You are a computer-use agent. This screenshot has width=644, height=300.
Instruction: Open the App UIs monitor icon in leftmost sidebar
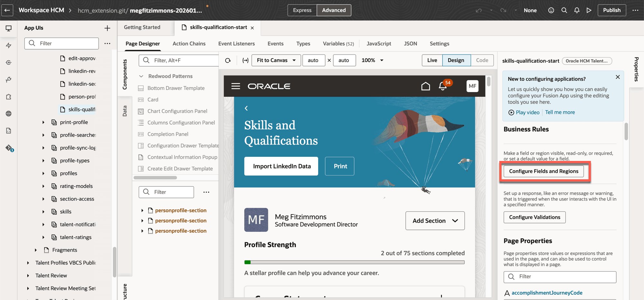(8, 29)
